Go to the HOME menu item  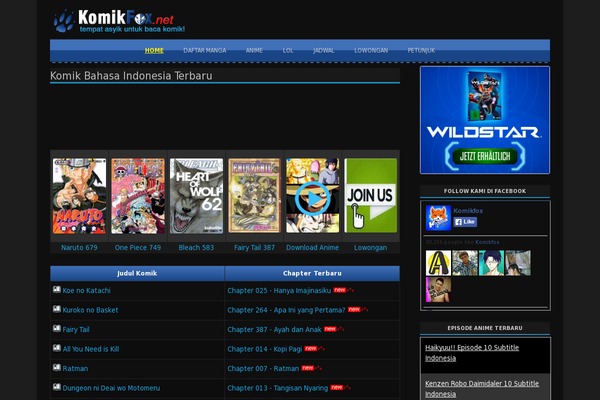[x=154, y=51]
